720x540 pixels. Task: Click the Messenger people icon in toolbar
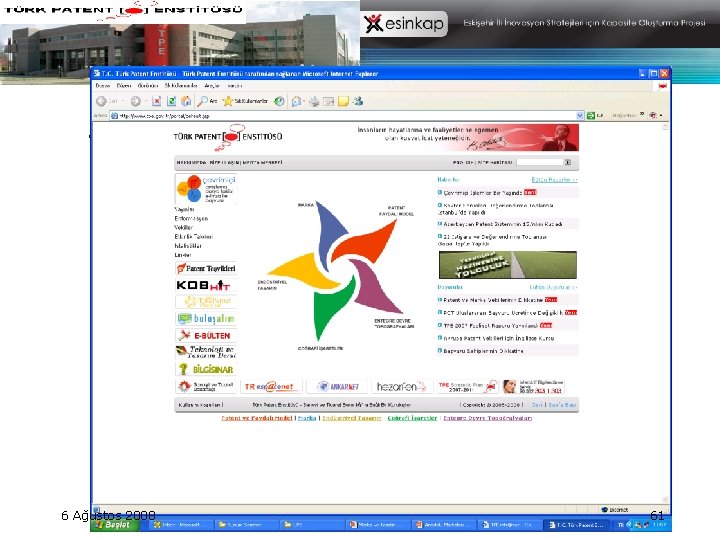click(358, 101)
